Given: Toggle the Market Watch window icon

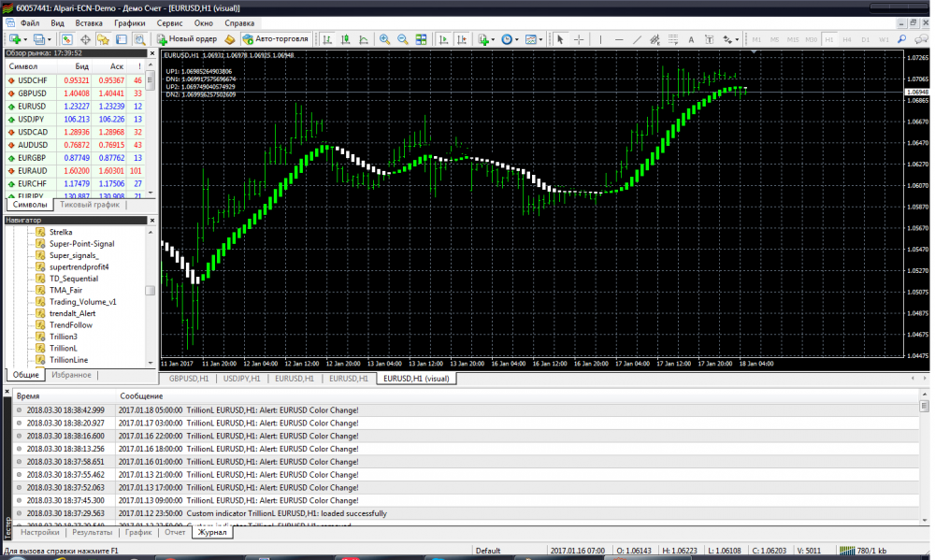Looking at the screenshot, I should (x=66, y=39).
